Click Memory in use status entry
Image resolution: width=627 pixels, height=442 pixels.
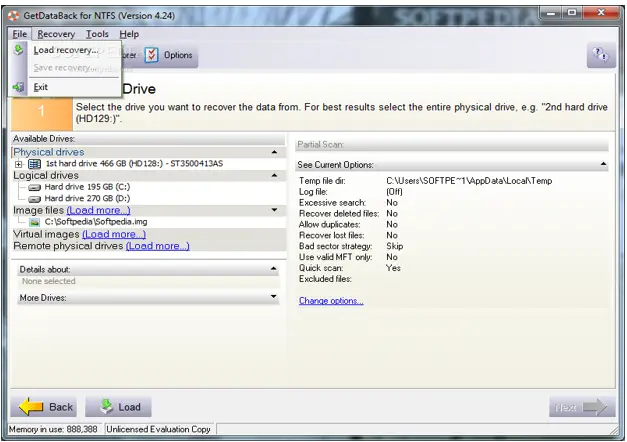coord(53,429)
